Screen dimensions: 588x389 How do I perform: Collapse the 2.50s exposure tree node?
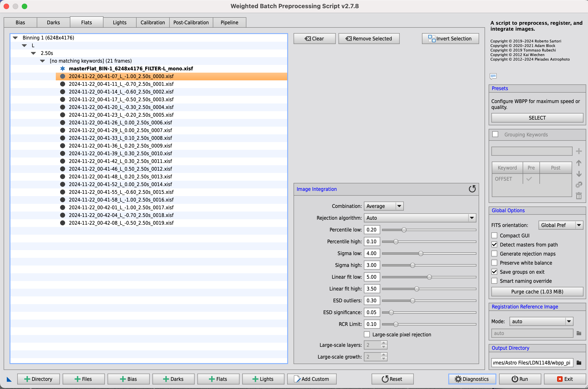pos(34,53)
